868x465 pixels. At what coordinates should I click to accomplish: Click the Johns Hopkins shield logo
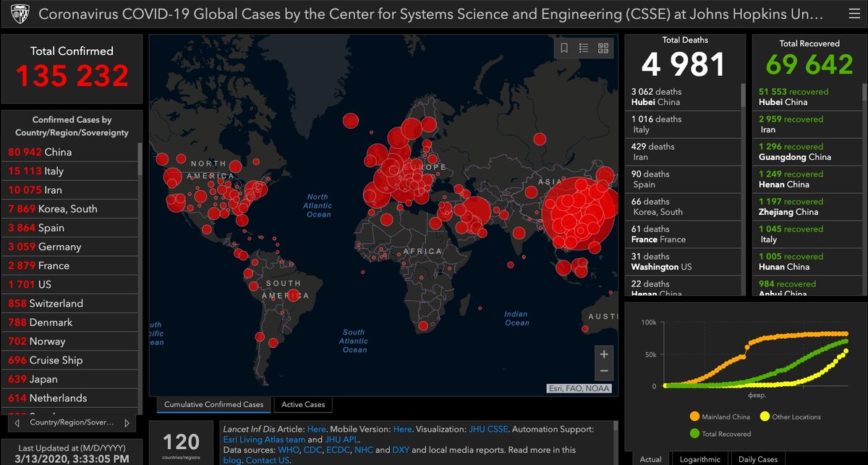coord(20,14)
